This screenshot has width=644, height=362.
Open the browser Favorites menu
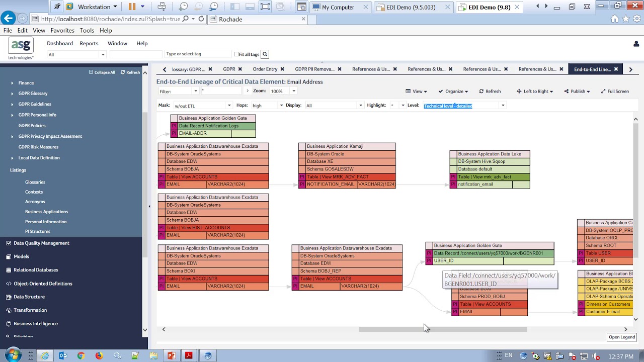click(x=62, y=31)
